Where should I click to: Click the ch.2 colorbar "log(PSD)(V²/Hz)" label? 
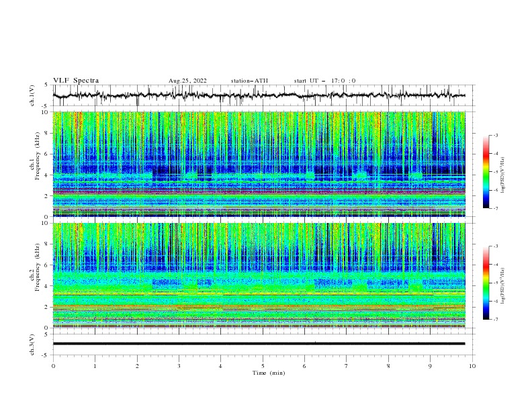[503, 285]
